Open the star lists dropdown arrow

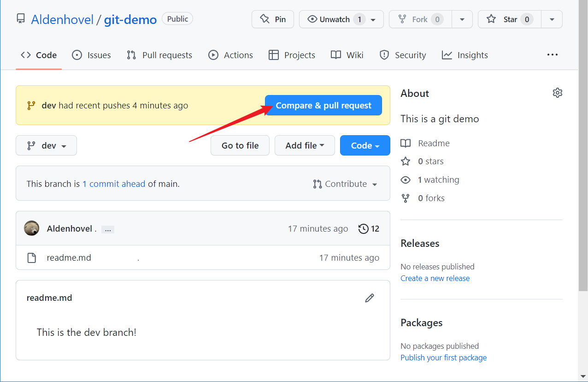[552, 19]
